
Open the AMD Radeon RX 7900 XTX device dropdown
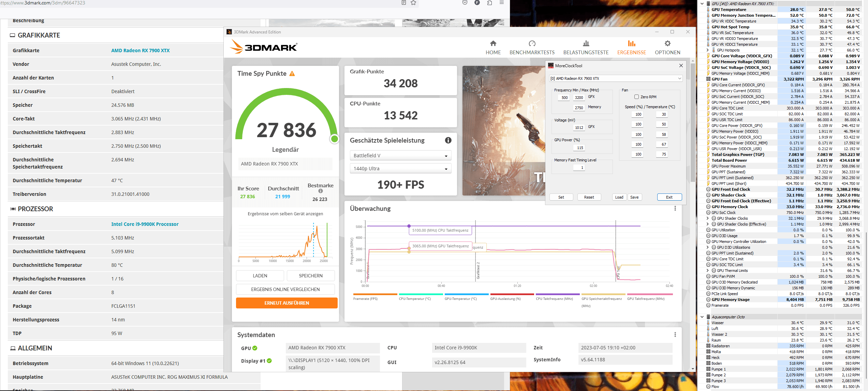pyautogui.click(x=616, y=78)
